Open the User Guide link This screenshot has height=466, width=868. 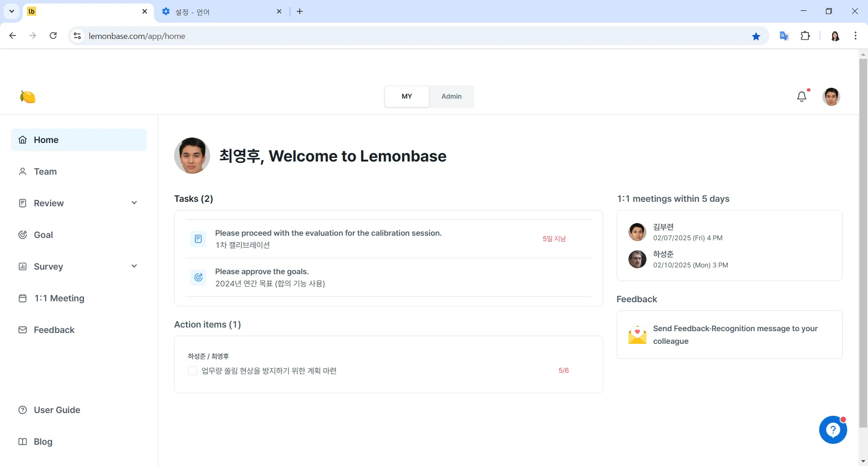(79, 410)
